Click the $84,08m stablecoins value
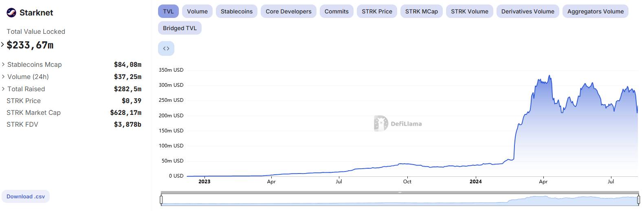Screen dimensions: 644x211 [127, 64]
